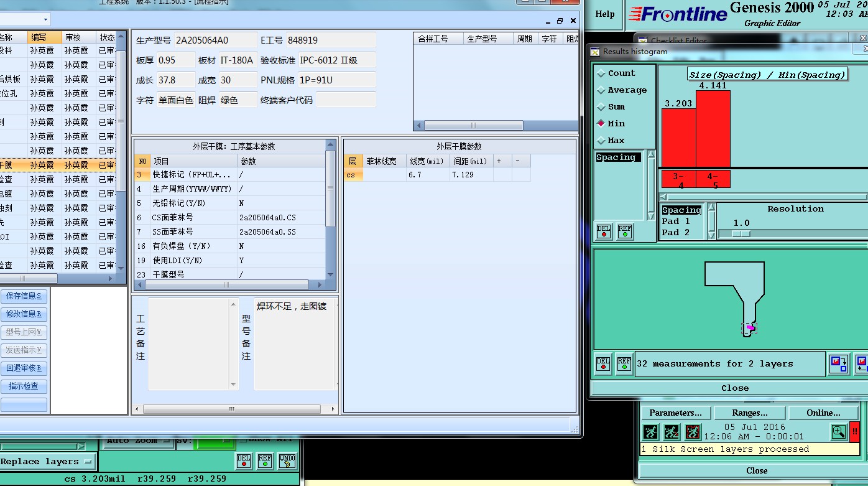This screenshot has height=486, width=868.
Task: Click 项目 column header in parameters table
Action: 194,161
